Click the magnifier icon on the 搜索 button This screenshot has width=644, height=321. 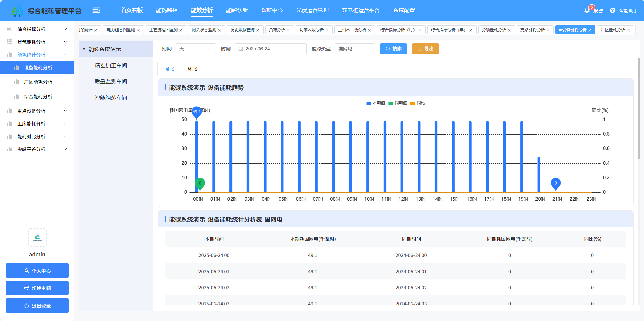click(388, 49)
